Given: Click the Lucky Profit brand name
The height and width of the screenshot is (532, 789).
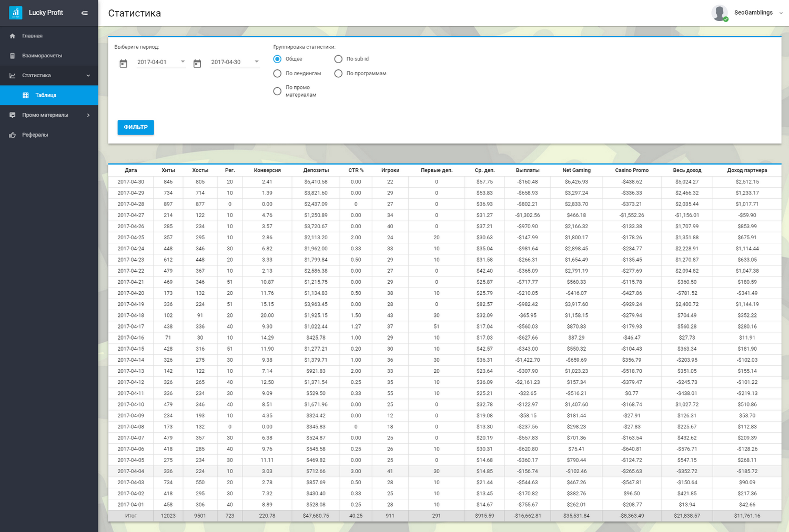Looking at the screenshot, I should point(46,13).
